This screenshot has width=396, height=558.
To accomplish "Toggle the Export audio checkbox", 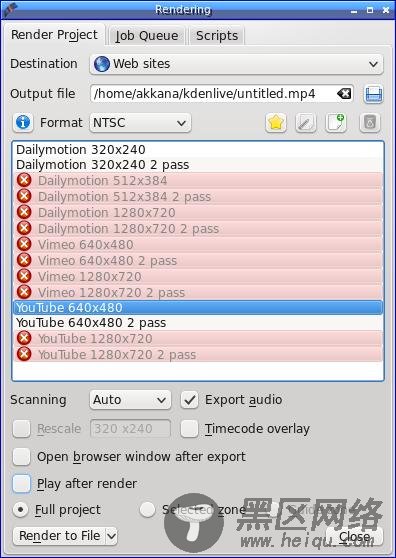I will 189,400.
